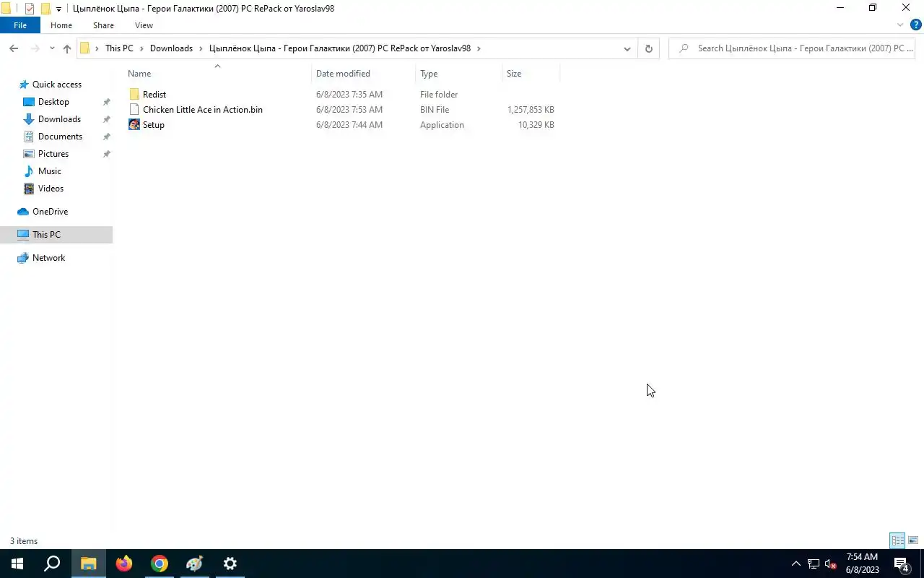This screenshot has width=924, height=578.
Task: Sort files by Name column
Action: pos(217,74)
